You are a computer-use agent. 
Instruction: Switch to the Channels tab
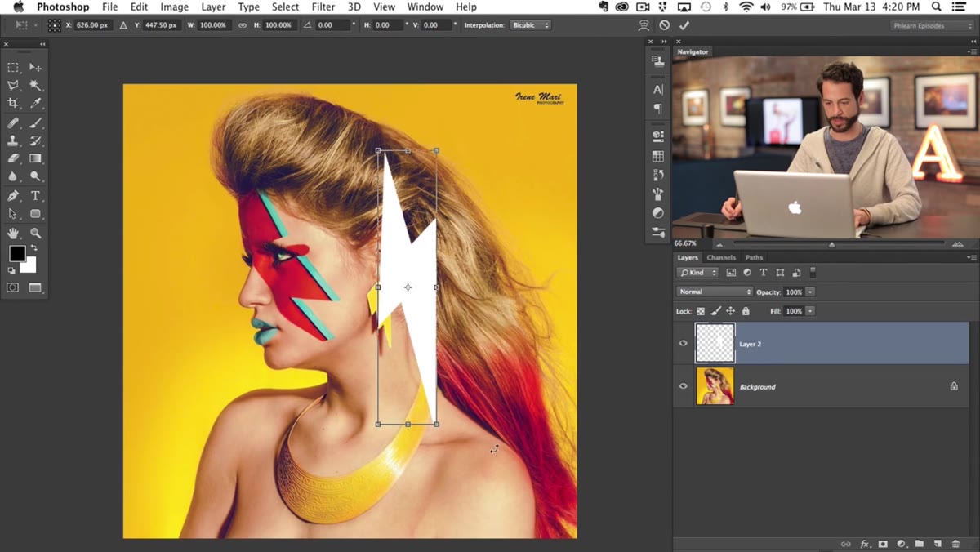(721, 257)
